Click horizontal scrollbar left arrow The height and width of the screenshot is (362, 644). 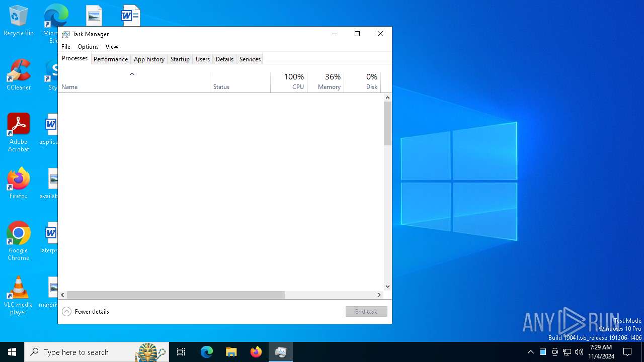[x=63, y=295]
